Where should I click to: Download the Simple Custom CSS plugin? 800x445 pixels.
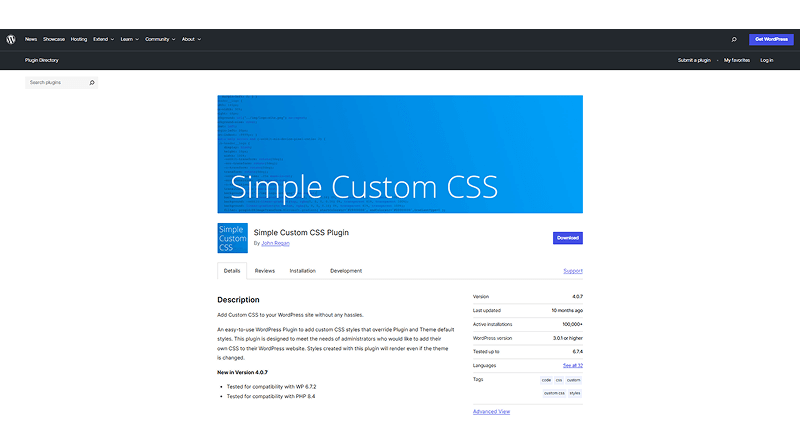pyautogui.click(x=568, y=238)
